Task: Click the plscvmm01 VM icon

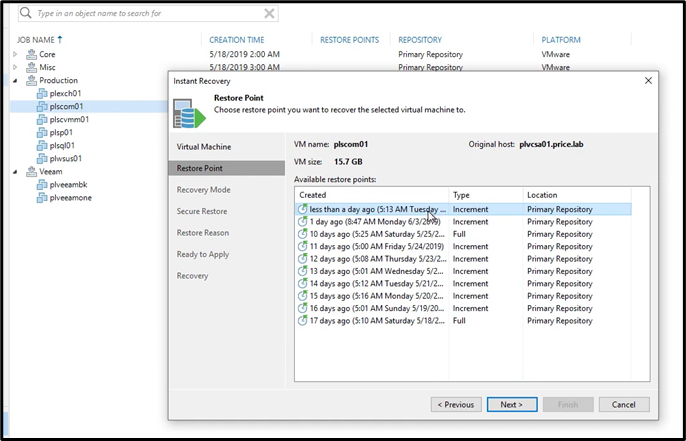Action: 42,119
